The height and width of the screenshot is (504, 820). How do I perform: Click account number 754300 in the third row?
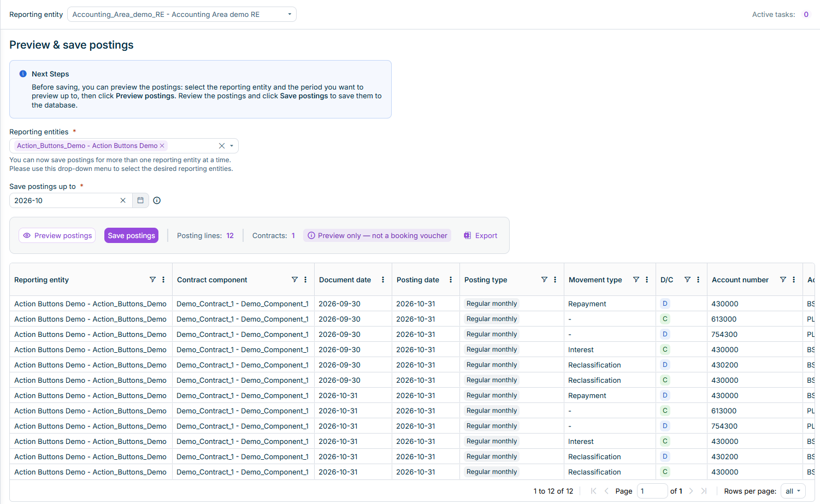pos(724,334)
